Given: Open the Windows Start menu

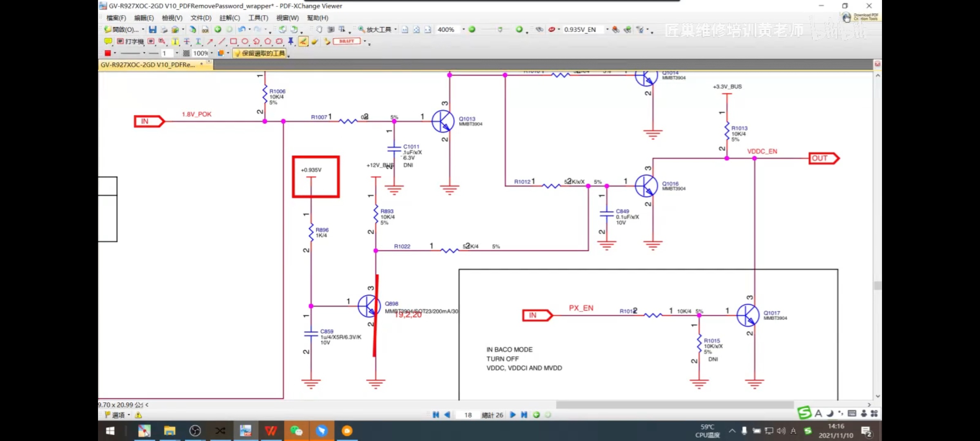Looking at the screenshot, I should click(110, 431).
